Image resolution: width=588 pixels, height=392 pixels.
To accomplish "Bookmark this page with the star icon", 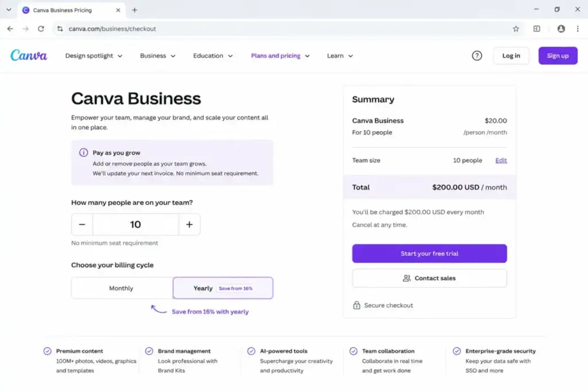I will point(516,29).
